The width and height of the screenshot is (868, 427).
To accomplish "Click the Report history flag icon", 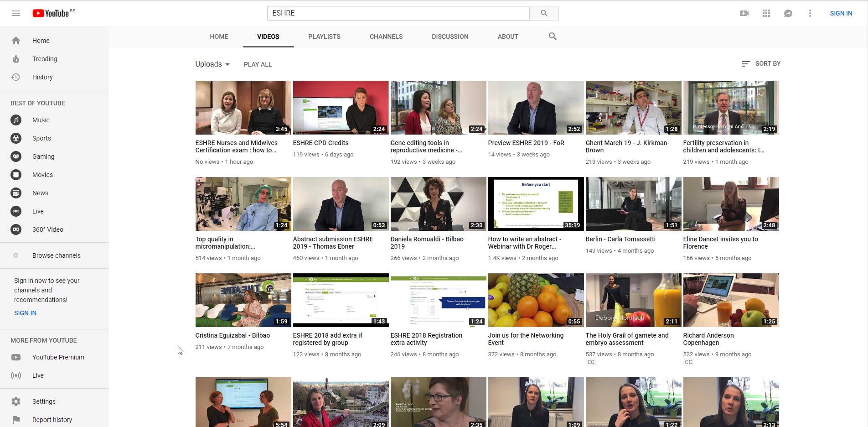I will tap(16, 420).
